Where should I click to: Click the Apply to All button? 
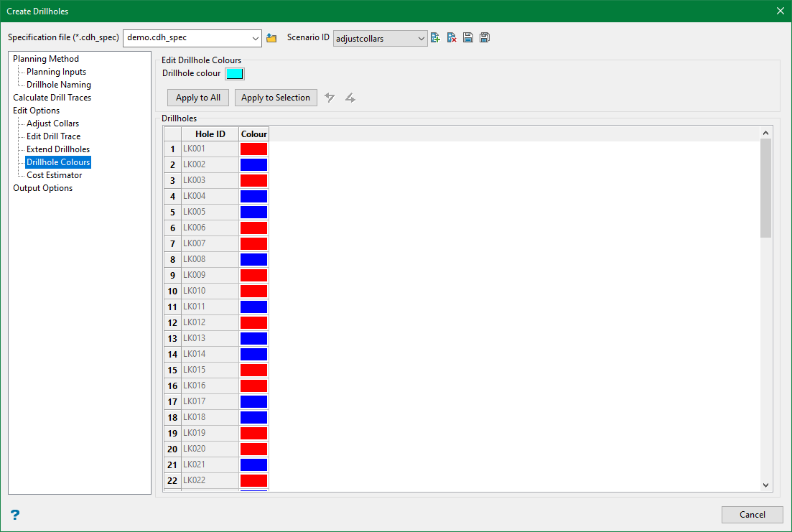198,98
